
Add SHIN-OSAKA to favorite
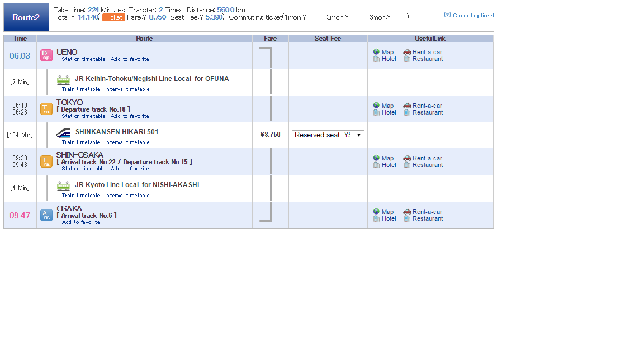coord(130,169)
